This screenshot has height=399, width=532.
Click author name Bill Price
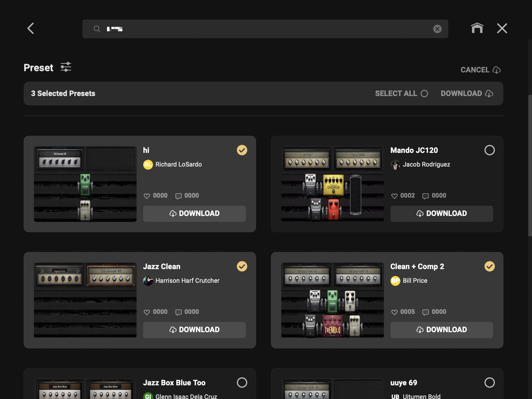(415, 281)
